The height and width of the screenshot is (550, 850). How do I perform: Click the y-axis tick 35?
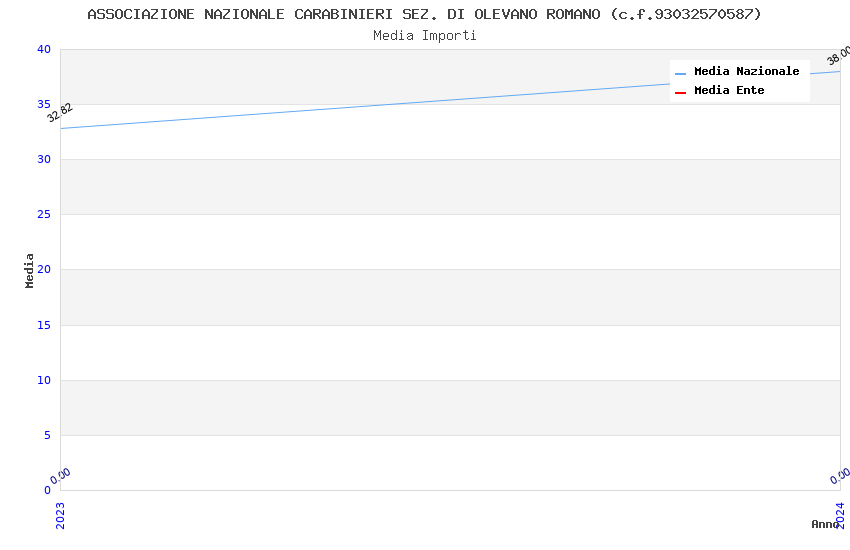click(x=44, y=104)
